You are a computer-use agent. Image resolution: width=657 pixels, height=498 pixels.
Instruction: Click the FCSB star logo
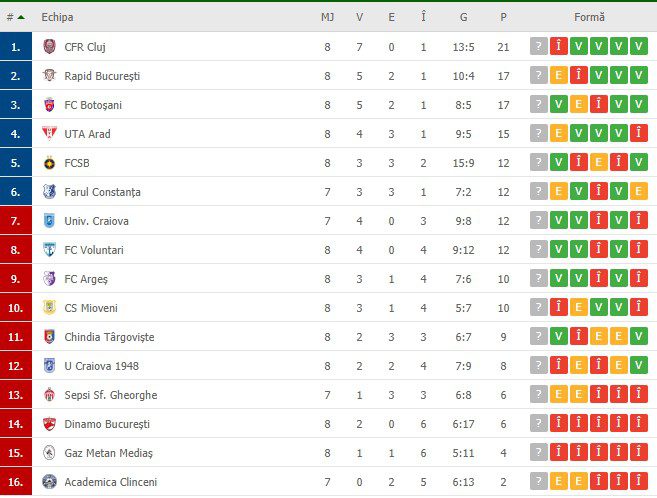(x=49, y=163)
